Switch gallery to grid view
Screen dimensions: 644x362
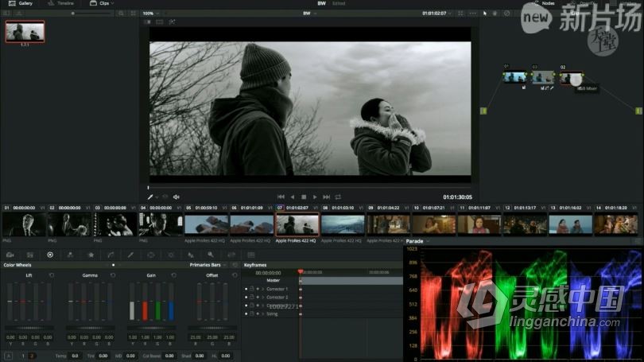[x=133, y=14]
